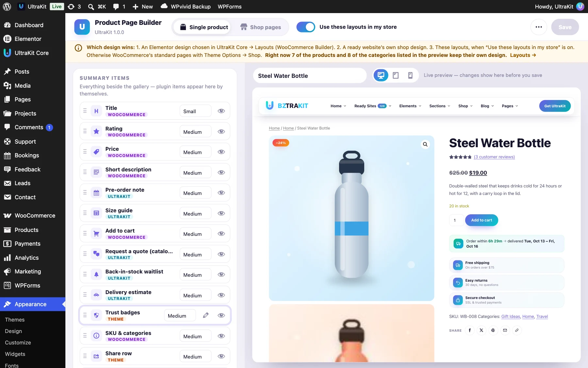Click the blue water bottle product image
This screenshot has width=588, height=368.
[351, 218]
